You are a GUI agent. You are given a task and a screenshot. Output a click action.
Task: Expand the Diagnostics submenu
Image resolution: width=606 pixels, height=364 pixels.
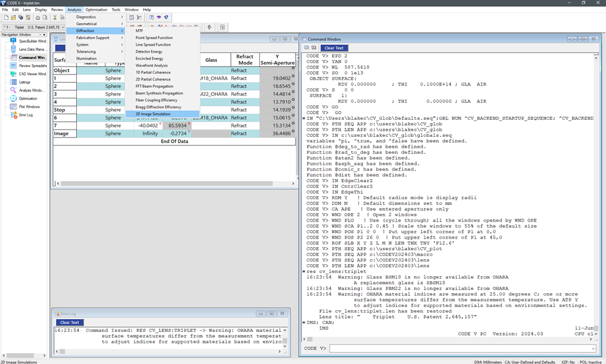tap(95, 17)
